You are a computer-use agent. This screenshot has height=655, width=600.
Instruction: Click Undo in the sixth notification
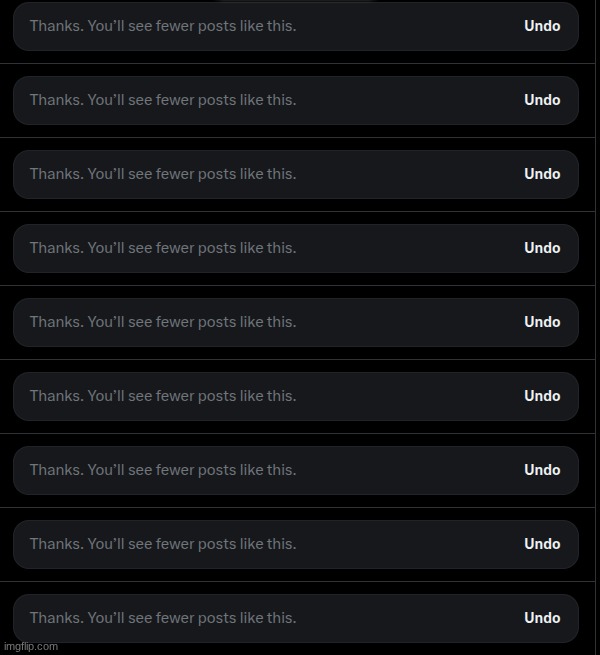tap(542, 396)
